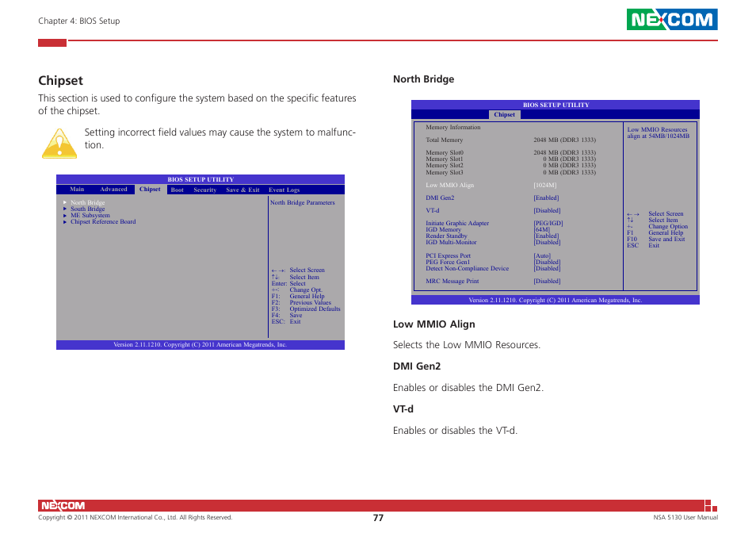Toggle Render Standby [Enabled] value
This screenshot has height=533, width=756.
coord(546,236)
